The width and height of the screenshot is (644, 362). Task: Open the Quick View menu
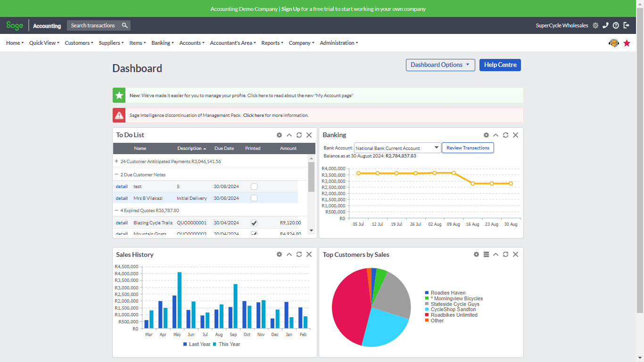pos(44,43)
